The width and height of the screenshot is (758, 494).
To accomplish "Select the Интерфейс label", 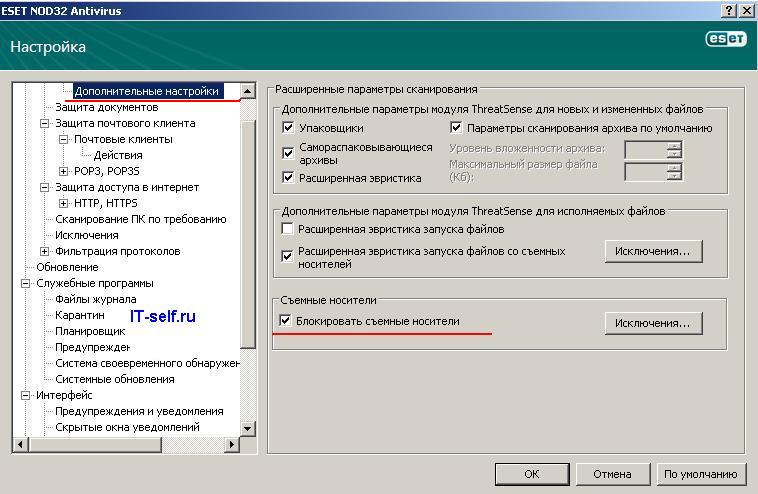I will [64, 395].
